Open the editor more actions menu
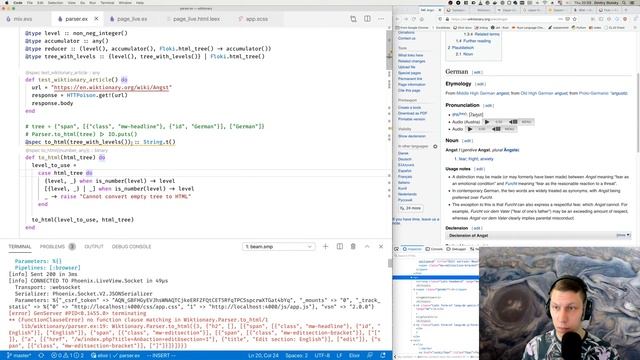The image size is (640, 360). point(381,19)
